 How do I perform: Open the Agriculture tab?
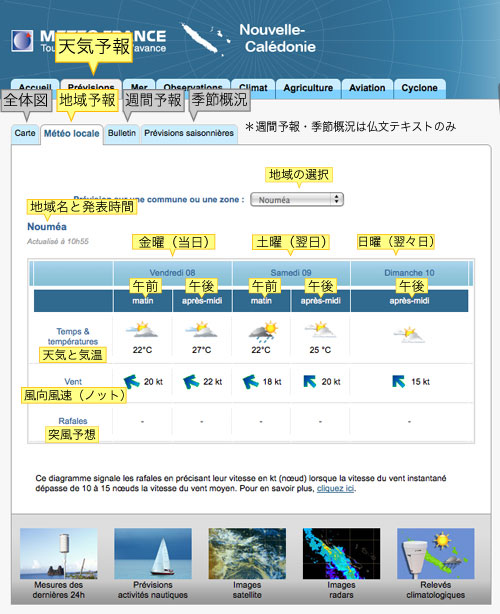click(x=308, y=88)
